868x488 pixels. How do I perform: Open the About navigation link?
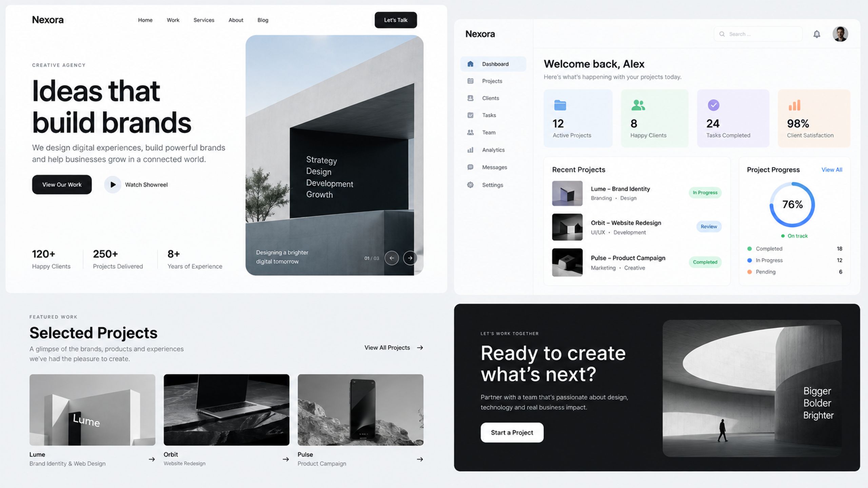pyautogui.click(x=236, y=20)
